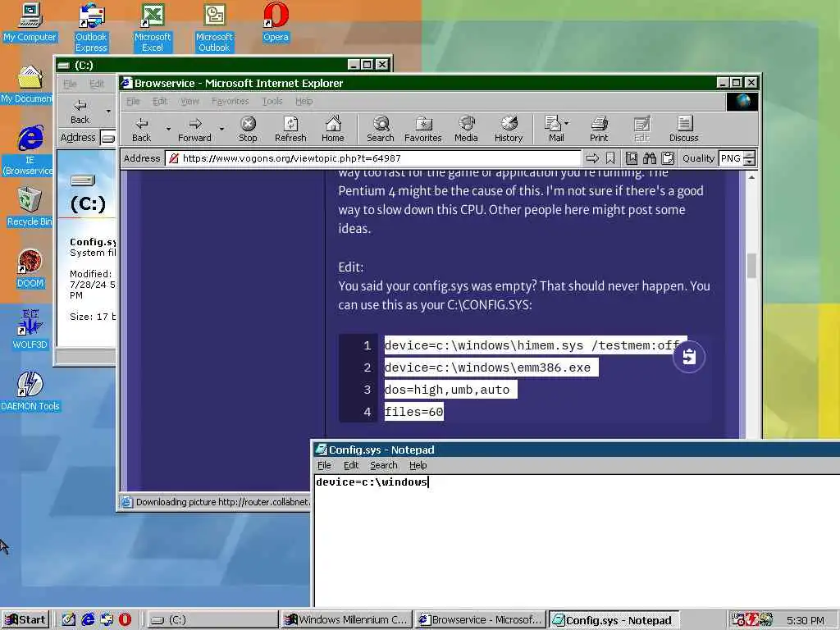Open DAEMON Tools desktop shortcut

click(30, 391)
